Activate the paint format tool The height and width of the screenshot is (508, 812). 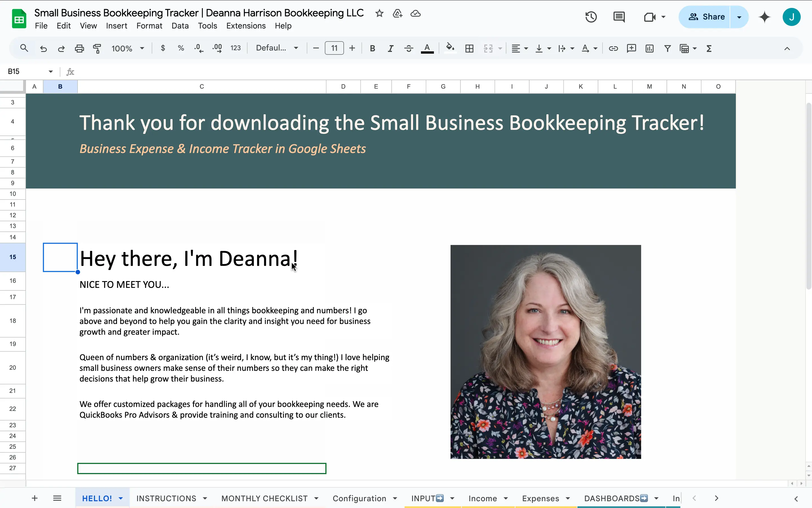[x=97, y=48]
